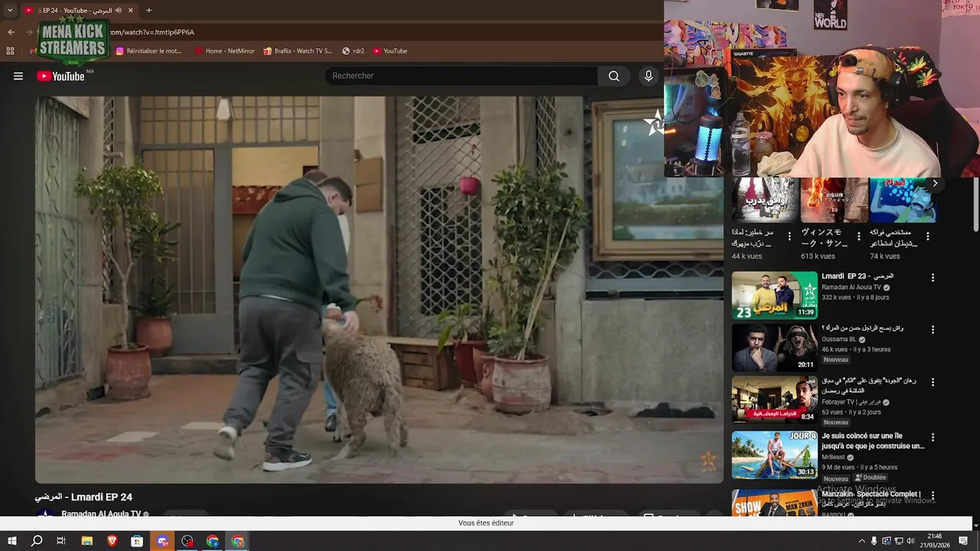Open Brave browser from the taskbar

pyautogui.click(x=112, y=541)
